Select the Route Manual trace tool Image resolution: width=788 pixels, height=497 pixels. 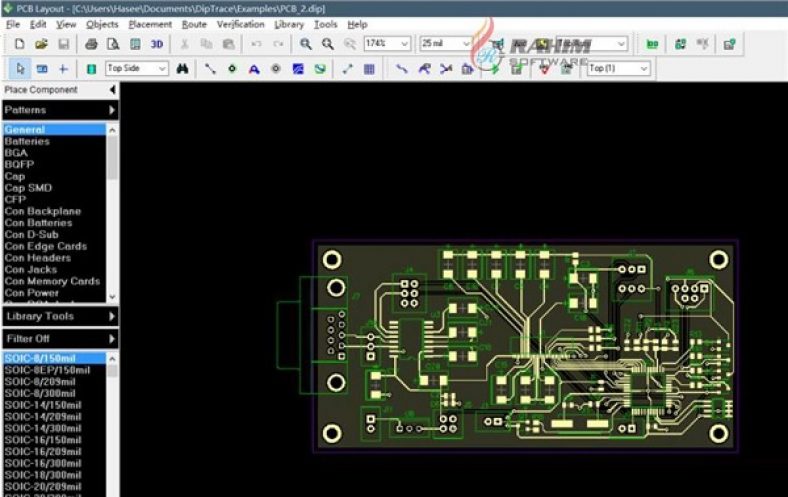(x=401, y=69)
